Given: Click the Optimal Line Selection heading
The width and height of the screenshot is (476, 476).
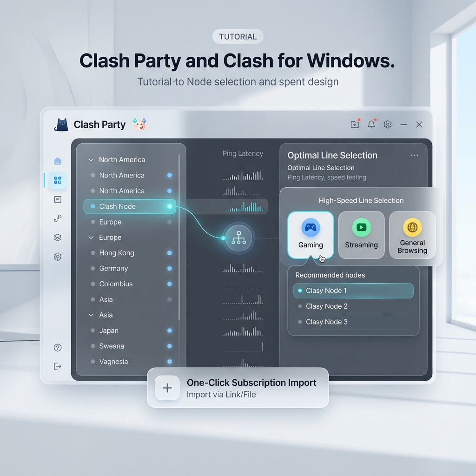Looking at the screenshot, I should pos(332,155).
